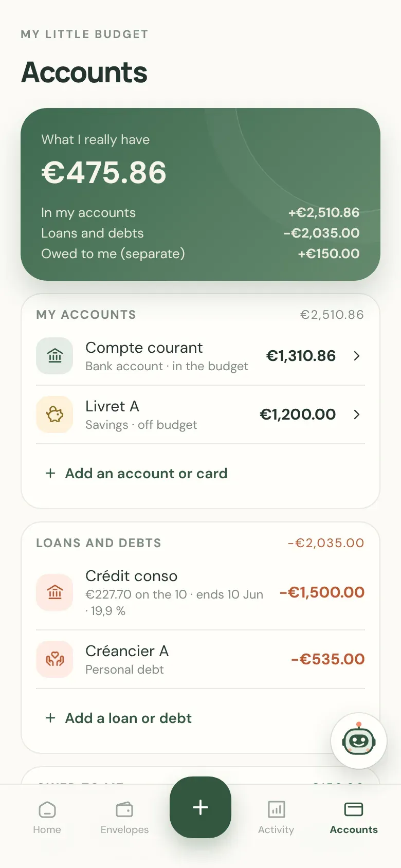Viewport: 401px width, 868px height.
Task: Expand Compte courant via its chevron arrow
Action: pyautogui.click(x=357, y=356)
